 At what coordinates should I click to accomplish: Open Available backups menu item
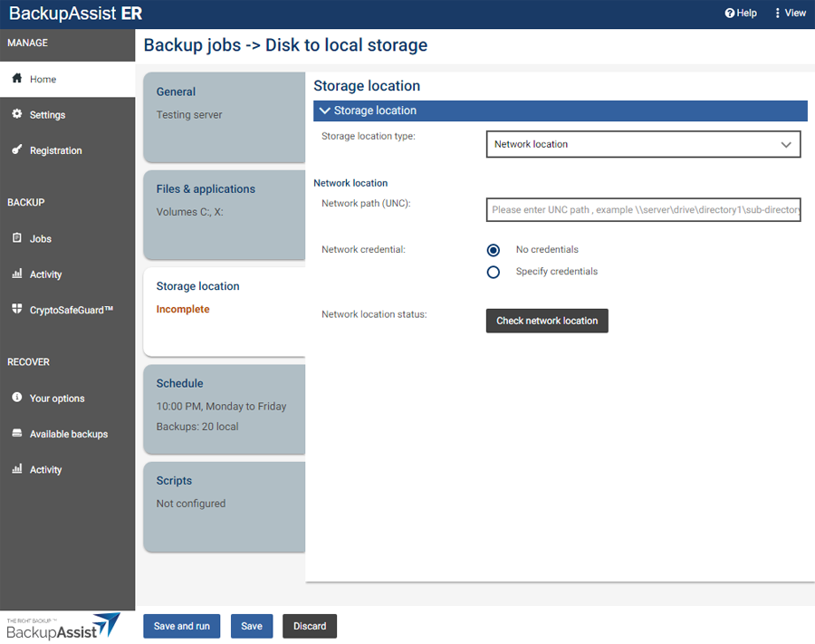click(68, 434)
